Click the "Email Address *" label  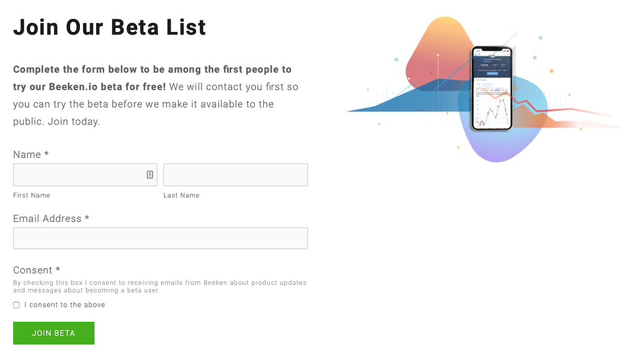[51, 218]
